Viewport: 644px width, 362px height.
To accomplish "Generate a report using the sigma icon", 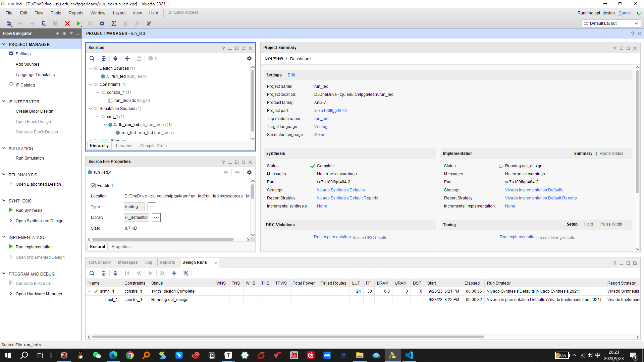I will [114, 23].
